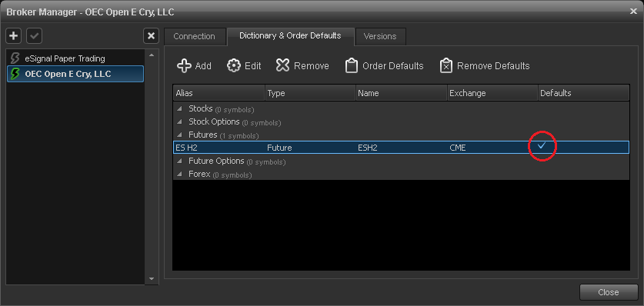Viewport: 644px width, 306px height.
Task: Select the OEC Open E Cry, LLC entry
Action: click(75, 75)
